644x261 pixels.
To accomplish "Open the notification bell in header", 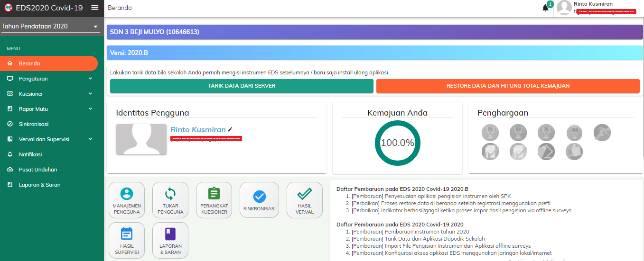I will [546, 8].
